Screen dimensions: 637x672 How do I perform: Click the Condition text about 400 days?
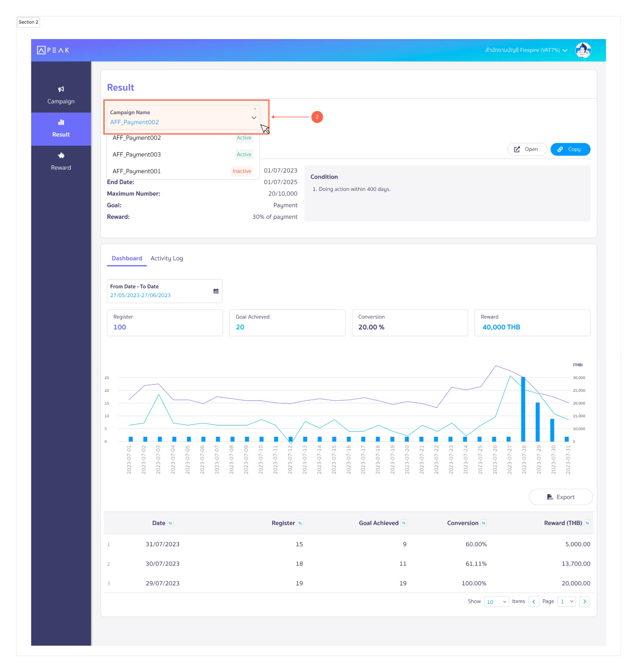[351, 189]
